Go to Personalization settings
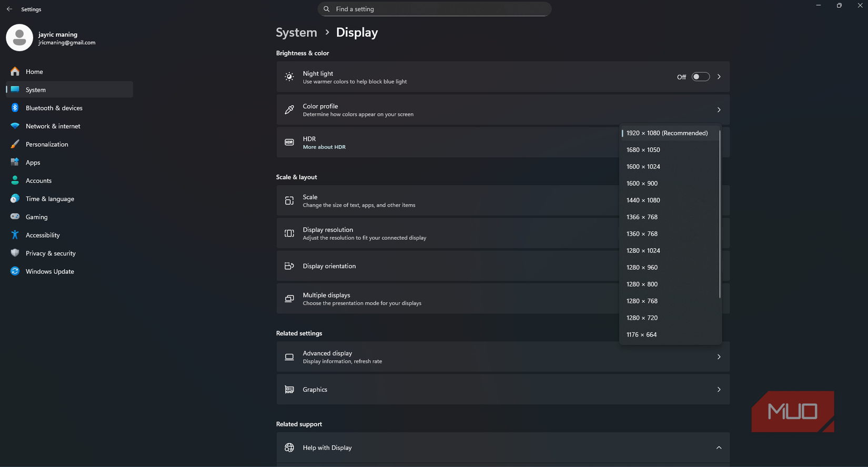This screenshot has width=868, height=467. coord(69,144)
